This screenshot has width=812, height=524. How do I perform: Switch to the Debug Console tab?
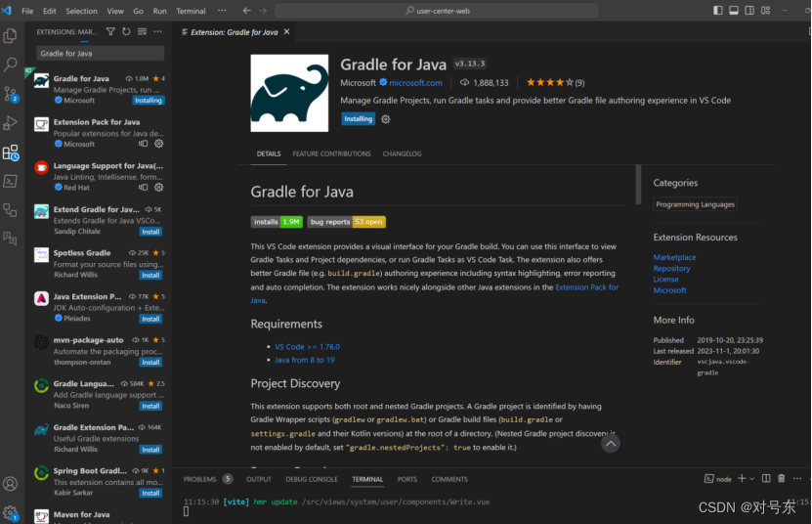tap(312, 479)
